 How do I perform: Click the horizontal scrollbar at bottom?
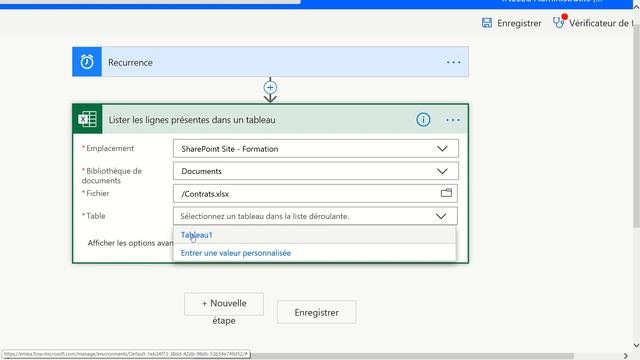(412, 356)
